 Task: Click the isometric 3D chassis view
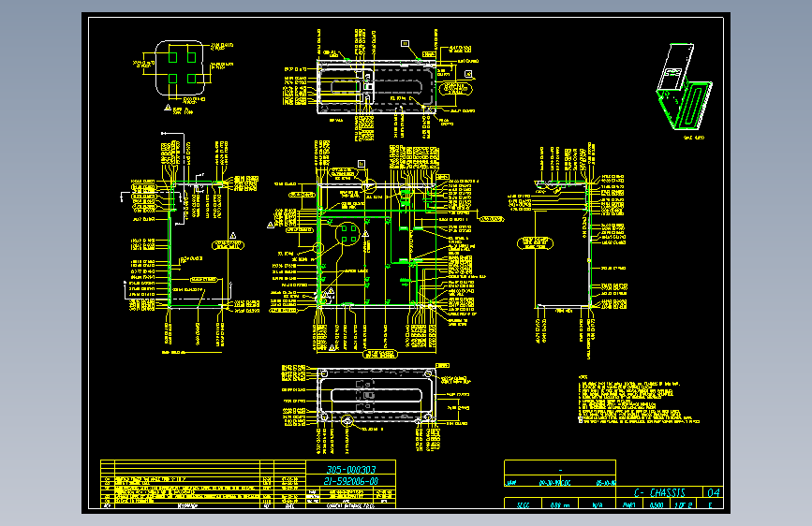pyautogui.click(x=684, y=86)
